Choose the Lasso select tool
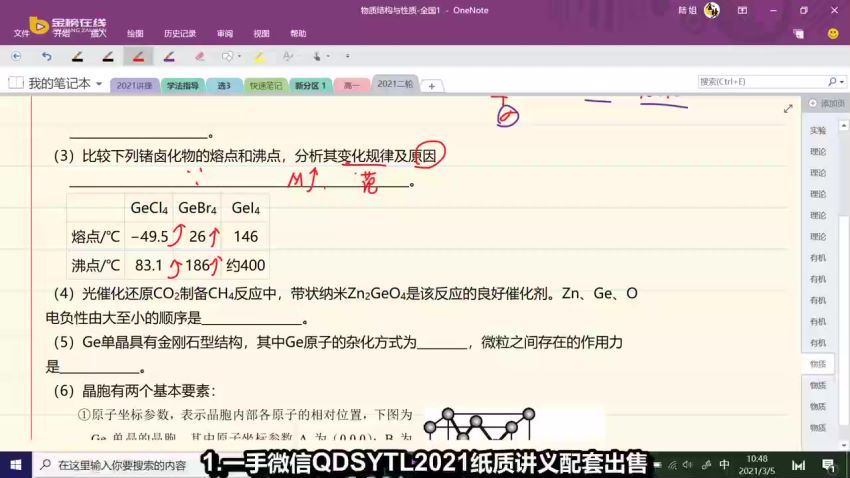Viewport: 850px width, 478px height. 227,56
